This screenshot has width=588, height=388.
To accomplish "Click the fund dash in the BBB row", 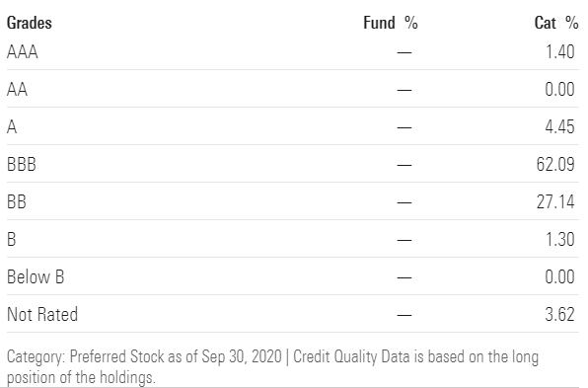I will [x=404, y=165].
